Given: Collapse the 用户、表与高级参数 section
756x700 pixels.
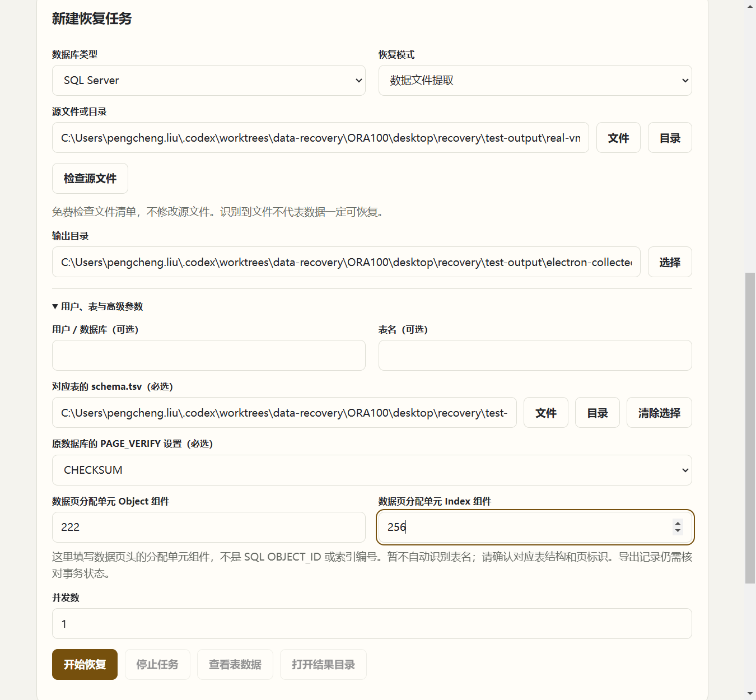Looking at the screenshot, I should coord(97,306).
